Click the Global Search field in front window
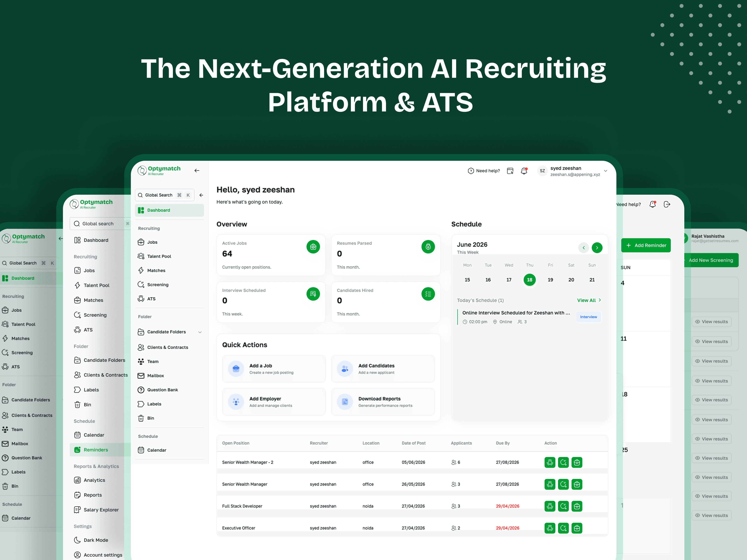 [164, 195]
